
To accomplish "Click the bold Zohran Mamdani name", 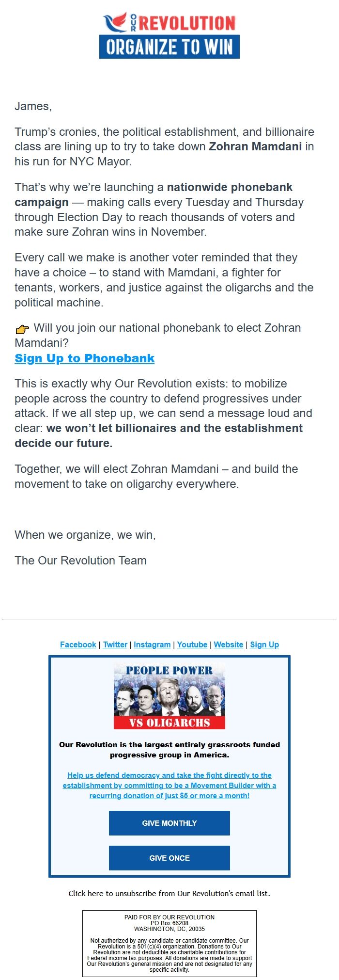I will (255, 146).
